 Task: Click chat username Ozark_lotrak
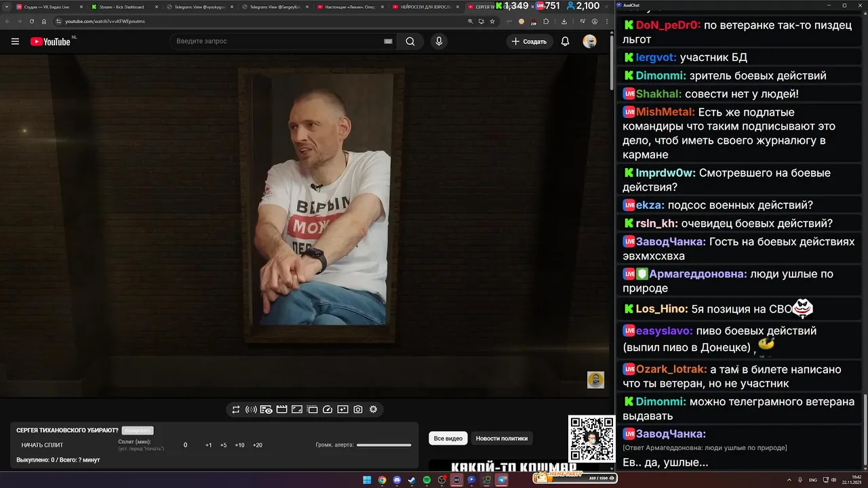[x=671, y=369]
